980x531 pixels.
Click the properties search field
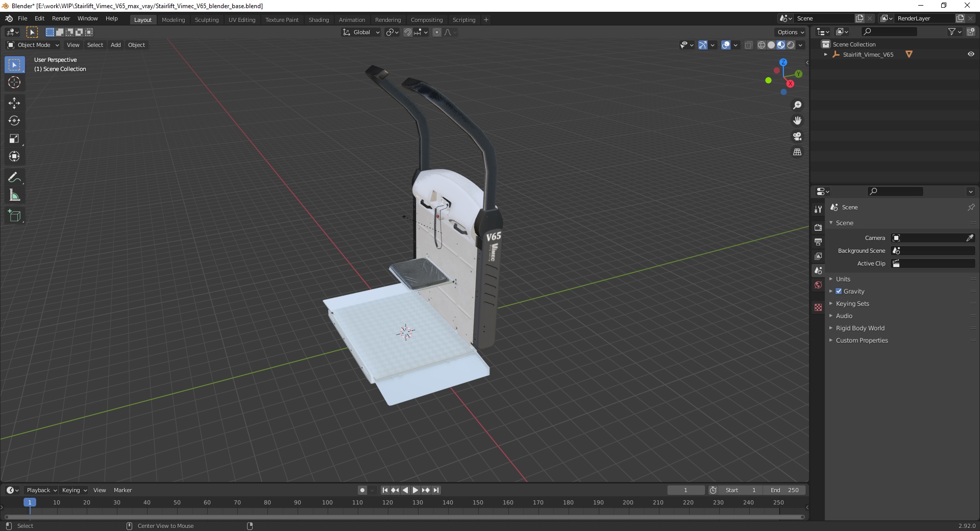895,191
